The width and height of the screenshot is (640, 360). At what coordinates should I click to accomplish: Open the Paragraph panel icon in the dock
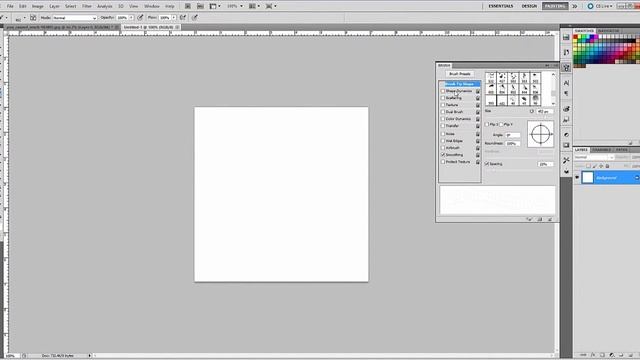566,93
